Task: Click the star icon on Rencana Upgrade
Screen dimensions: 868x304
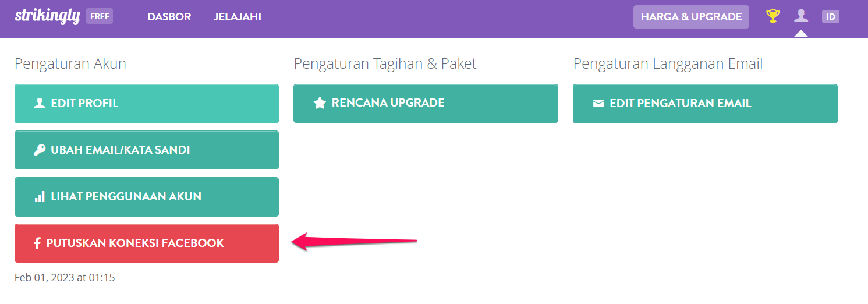Action: (x=320, y=103)
